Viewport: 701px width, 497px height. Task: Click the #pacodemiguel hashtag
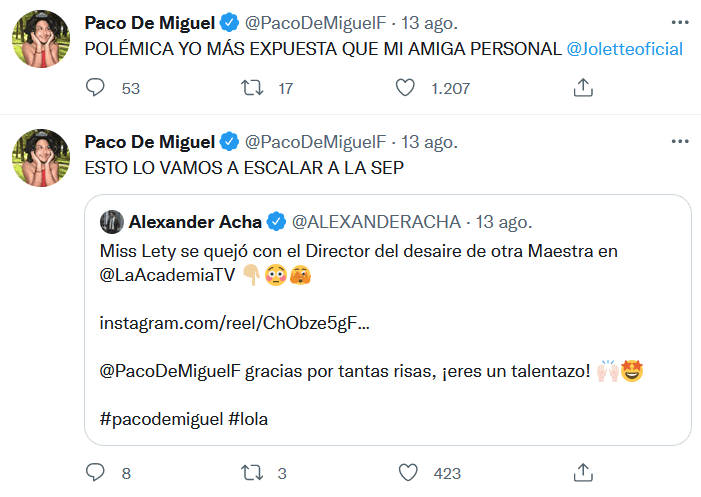[161, 420]
